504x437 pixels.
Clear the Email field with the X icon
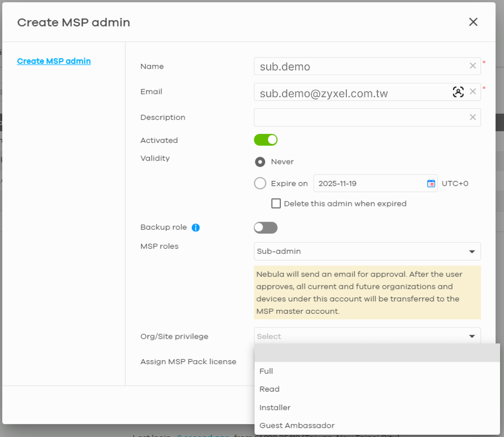[473, 92]
